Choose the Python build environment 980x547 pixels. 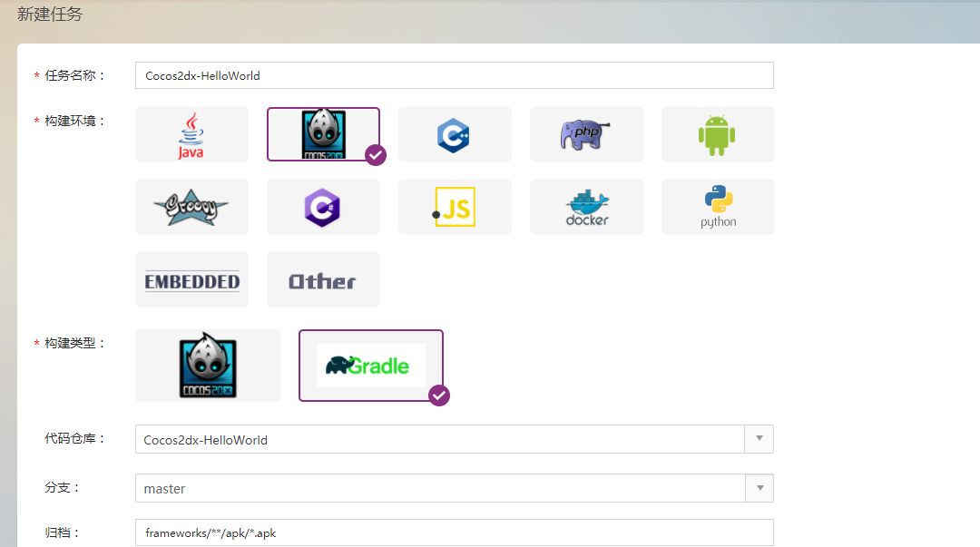point(718,207)
